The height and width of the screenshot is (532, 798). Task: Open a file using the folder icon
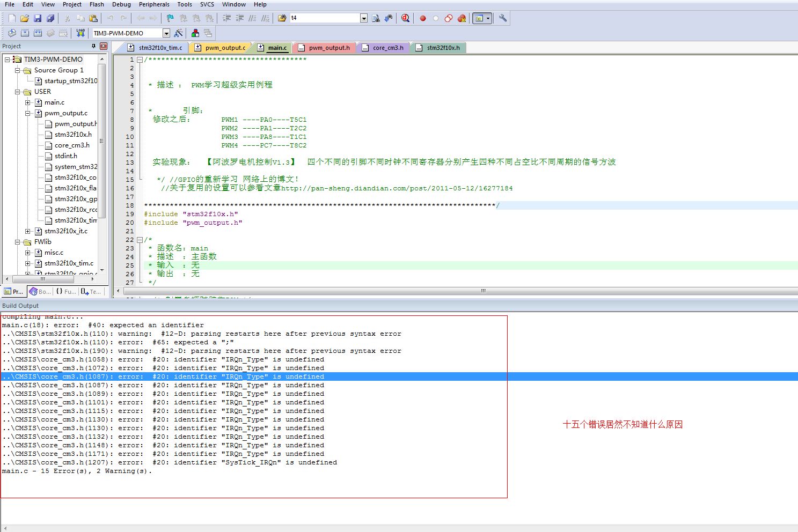click(25, 18)
